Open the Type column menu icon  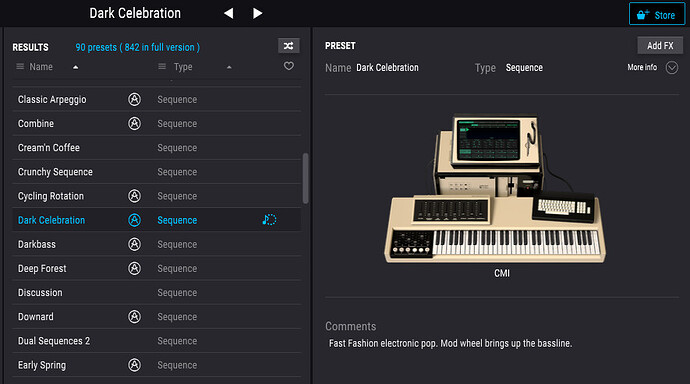click(x=162, y=66)
